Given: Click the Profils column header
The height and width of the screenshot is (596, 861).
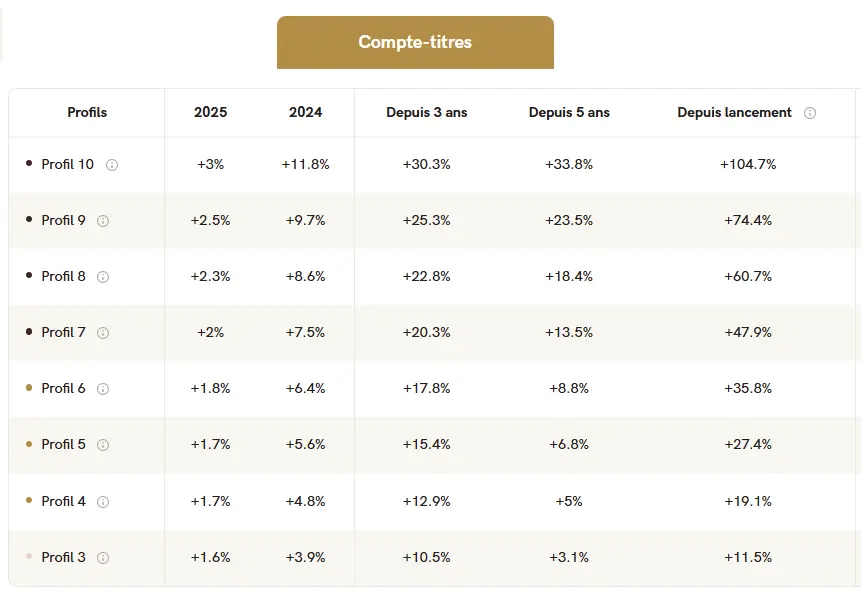Looking at the screenshot, I should [x=87, y=113].
